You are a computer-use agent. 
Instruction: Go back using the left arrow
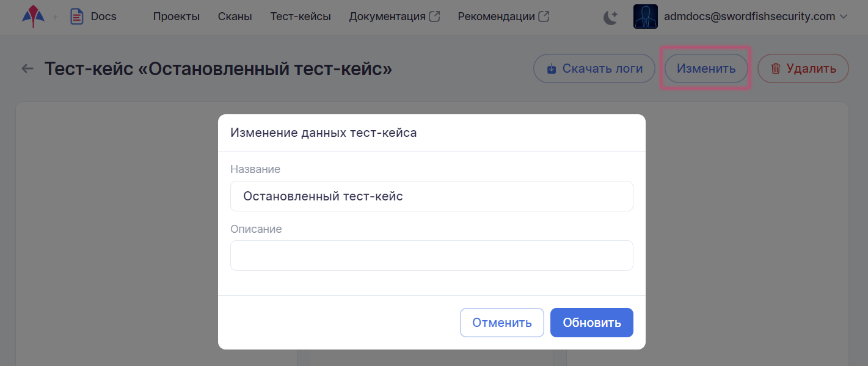27,68
